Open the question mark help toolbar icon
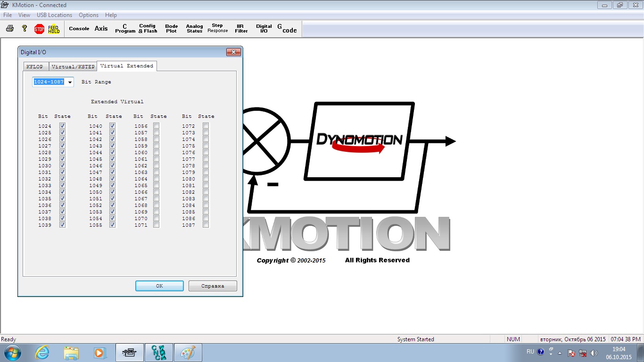Viewport: 644px width, 362px height. click(25, 29)
